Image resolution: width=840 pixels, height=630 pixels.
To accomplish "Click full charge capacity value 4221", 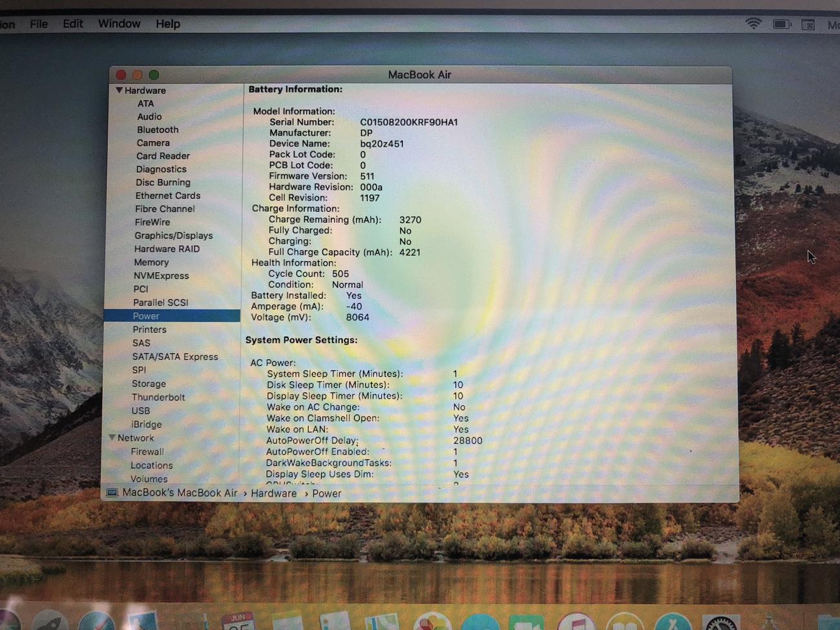I will pyautogui.click(x=410, y=252).
